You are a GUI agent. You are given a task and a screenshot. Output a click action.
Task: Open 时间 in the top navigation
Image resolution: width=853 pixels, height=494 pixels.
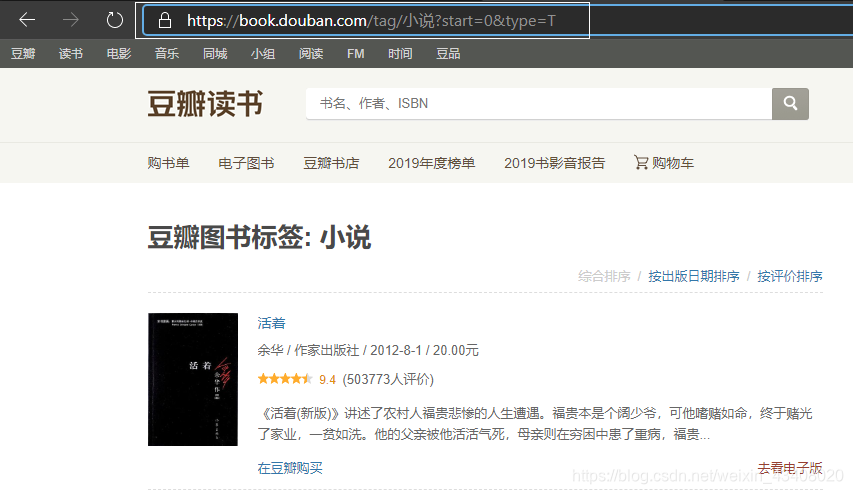point(400,53)
